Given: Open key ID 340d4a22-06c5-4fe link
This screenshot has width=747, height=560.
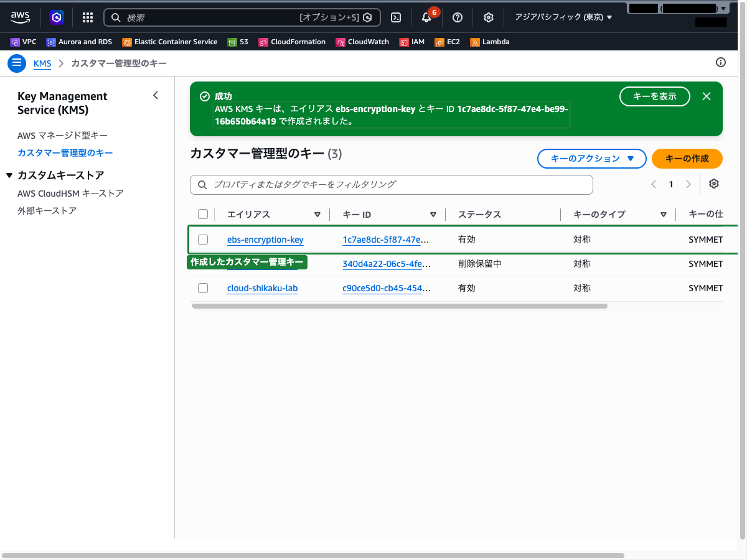Looking at the screenshot, I should pos(386,264).
